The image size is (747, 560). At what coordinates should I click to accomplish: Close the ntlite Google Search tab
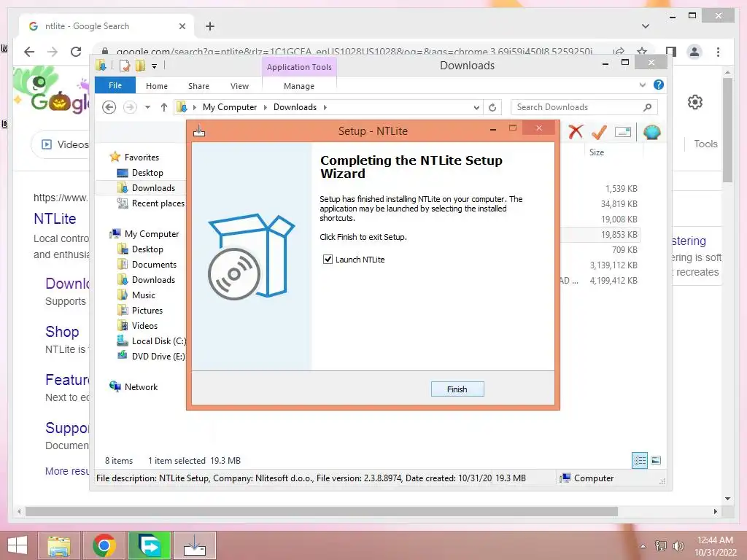[x=182, y=26]
